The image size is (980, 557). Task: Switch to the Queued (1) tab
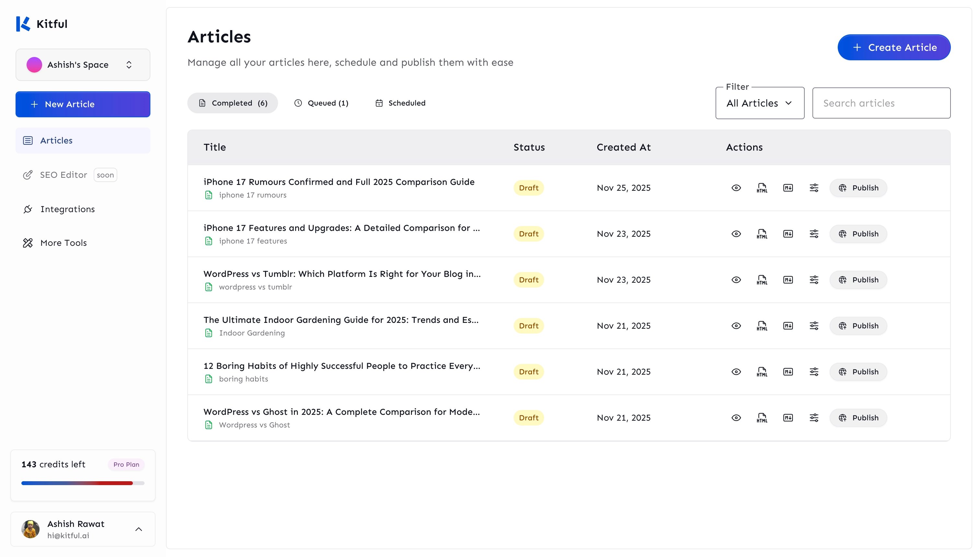pyautogui.click(x=321, y=103)
